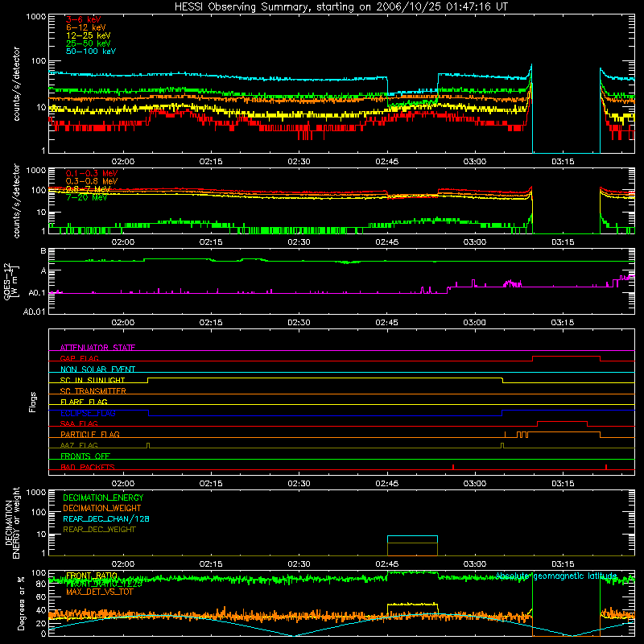
Task: Click the MAX_DET_VS_TOT legend label
Action: (x=100, y=592)
